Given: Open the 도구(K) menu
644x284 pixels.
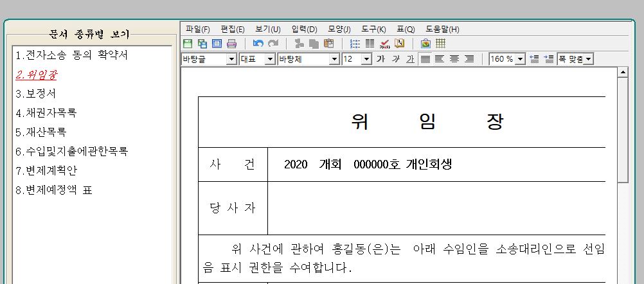Looking at the screenshot, I should (x=374, y=29).
